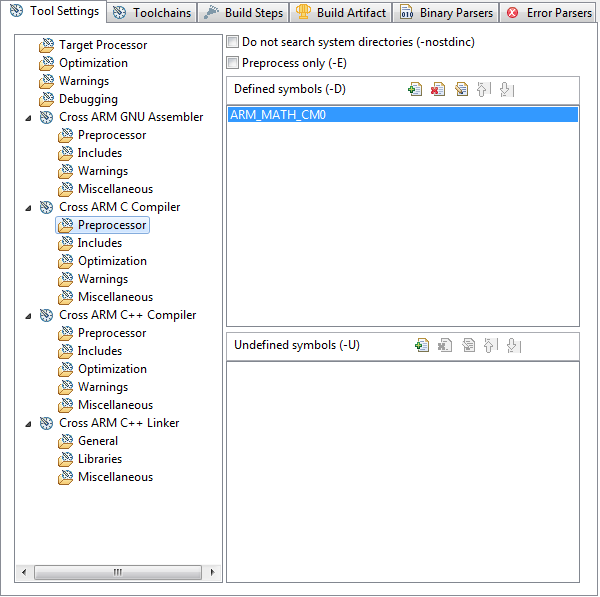Open Assembler Includes settings
This screenshot has height=597, width=600.
tap(90, 153)
